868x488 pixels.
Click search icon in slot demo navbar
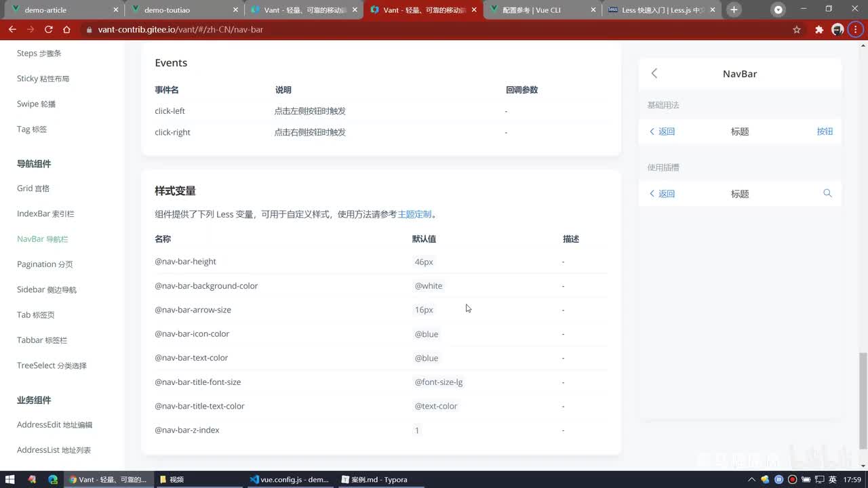point(827,193)
